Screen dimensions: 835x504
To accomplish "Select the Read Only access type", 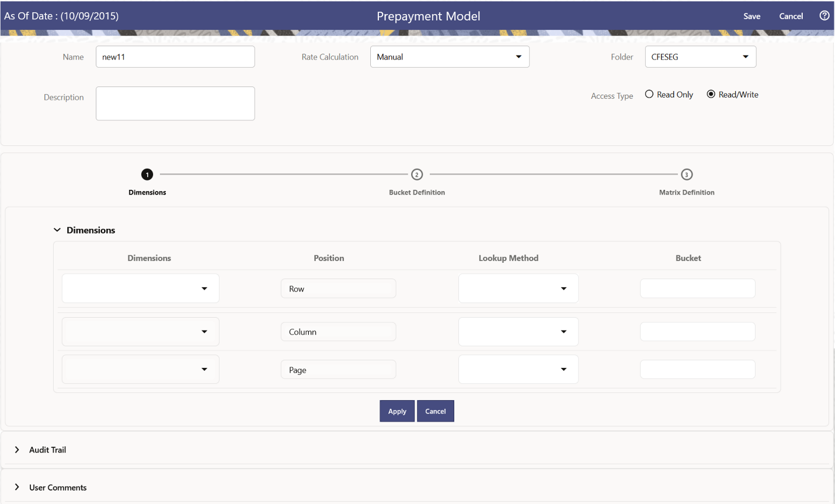I will click(x=648, y=94).
